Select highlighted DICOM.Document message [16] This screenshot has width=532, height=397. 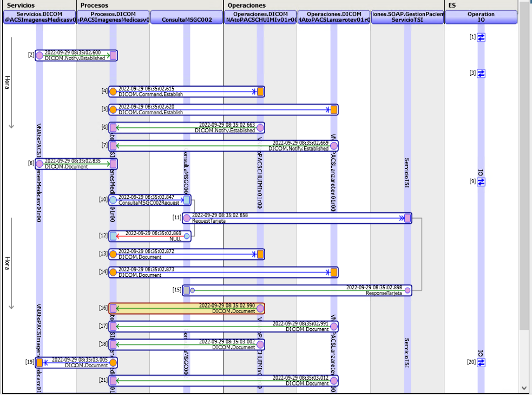tap(187, 309)
